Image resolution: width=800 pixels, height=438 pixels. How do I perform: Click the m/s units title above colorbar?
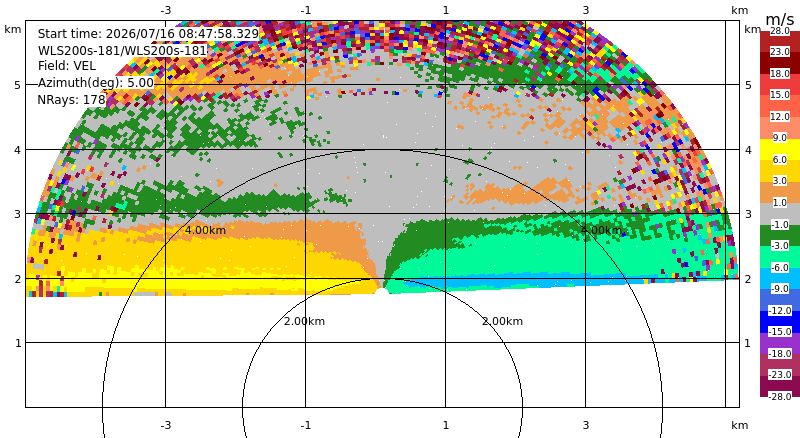[x=780, y=19]
